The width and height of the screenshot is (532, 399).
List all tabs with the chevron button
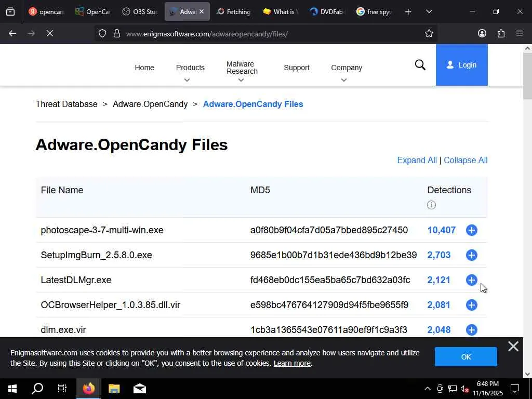pos(429,12)
